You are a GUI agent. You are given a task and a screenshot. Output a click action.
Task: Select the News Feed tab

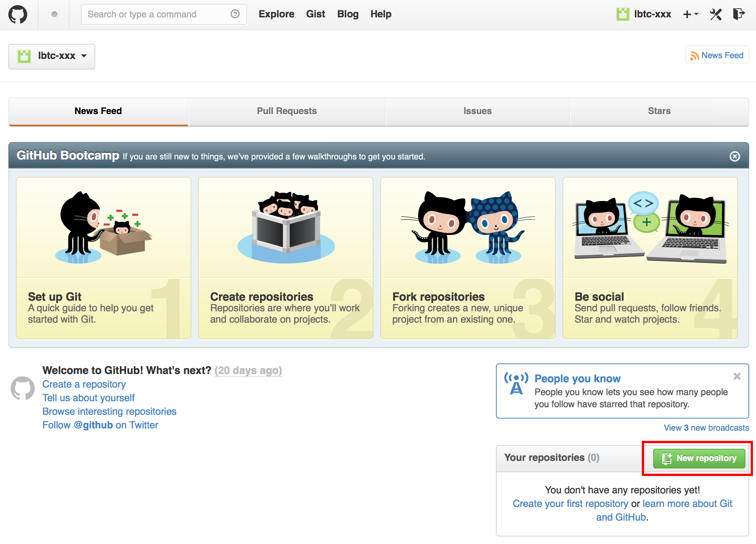tap(98, 111)
